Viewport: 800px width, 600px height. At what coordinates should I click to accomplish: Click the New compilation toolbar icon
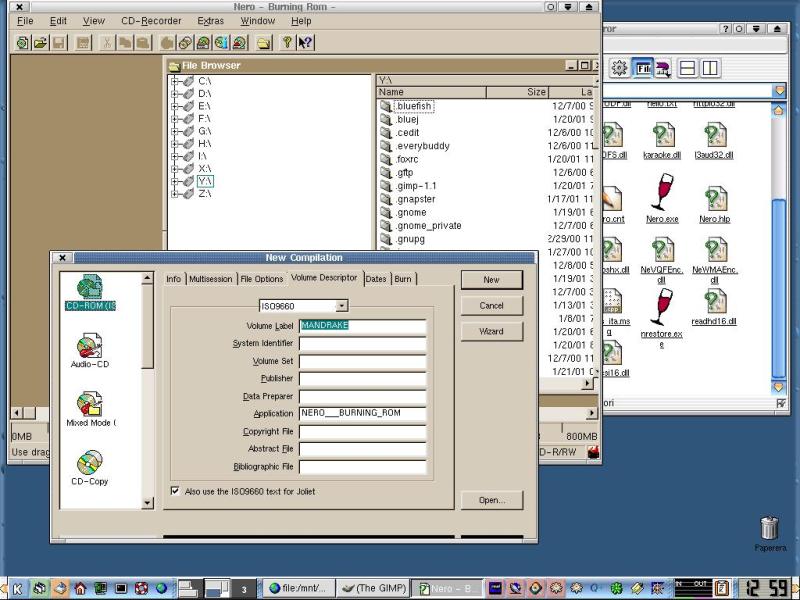pyautogui.click(x=22, y=43)
